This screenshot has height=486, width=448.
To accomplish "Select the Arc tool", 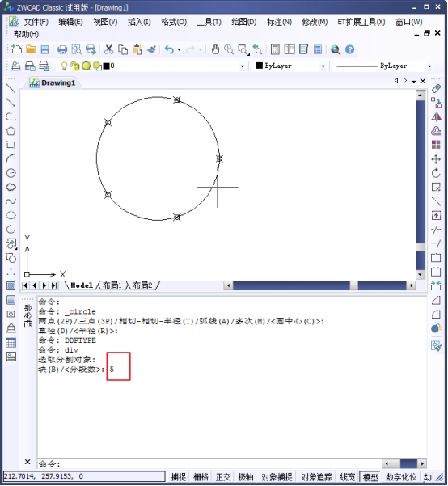I will tap(11, 158).
